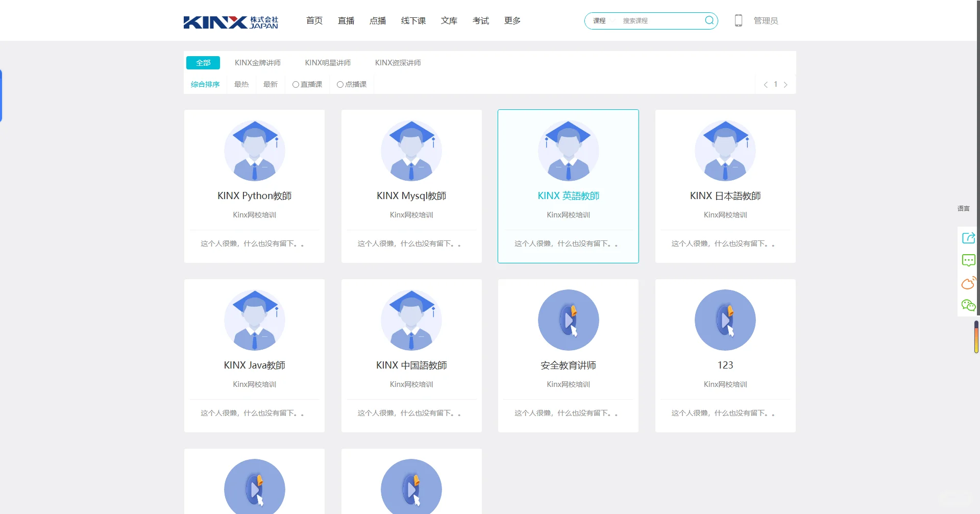Open the KINX Python教師 teacher profile
The width and height of the screenshot is (980, 514).
point(254,195)
